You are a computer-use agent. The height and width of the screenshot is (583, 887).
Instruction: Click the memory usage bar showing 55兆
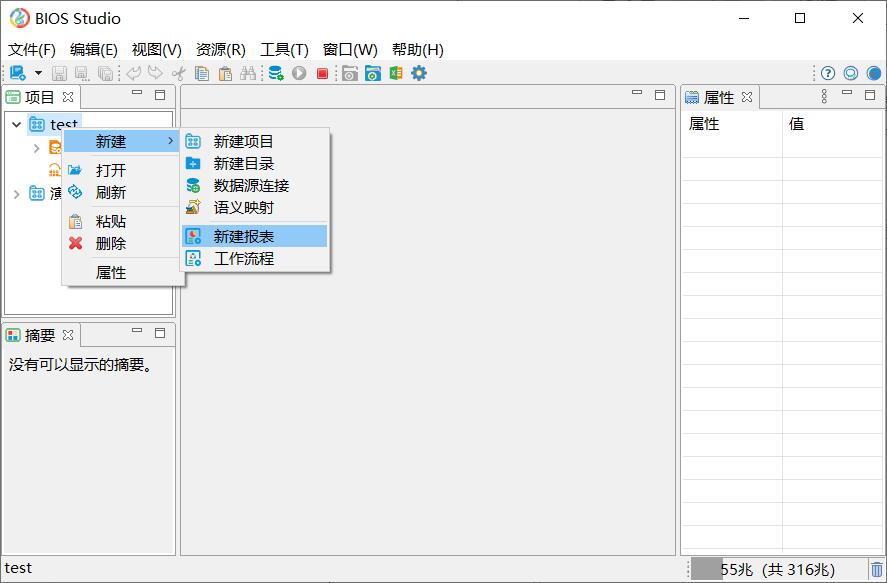pos(778,569)
